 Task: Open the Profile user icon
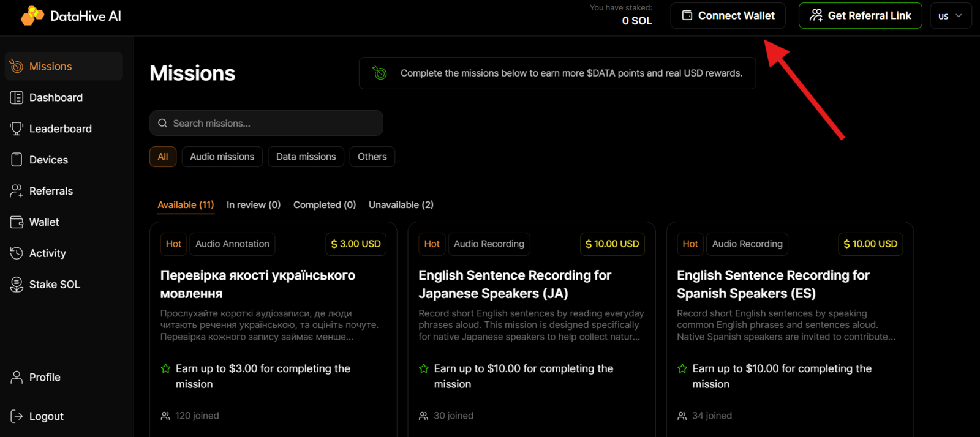click(x=17, y=377)
